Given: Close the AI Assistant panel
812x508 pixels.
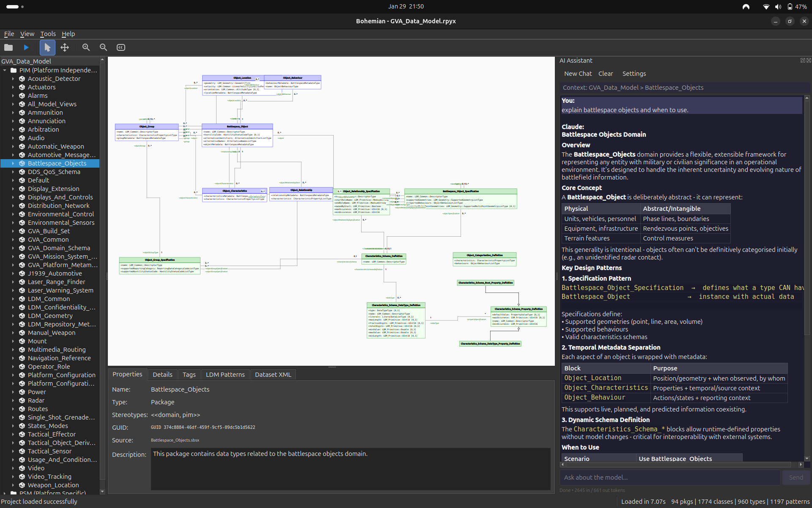Looking at the screenshot, I should tap(809, 61).
